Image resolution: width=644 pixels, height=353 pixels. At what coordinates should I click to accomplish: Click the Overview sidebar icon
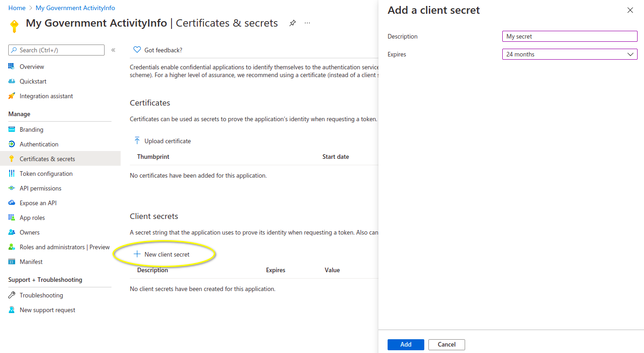pos(11,67)
